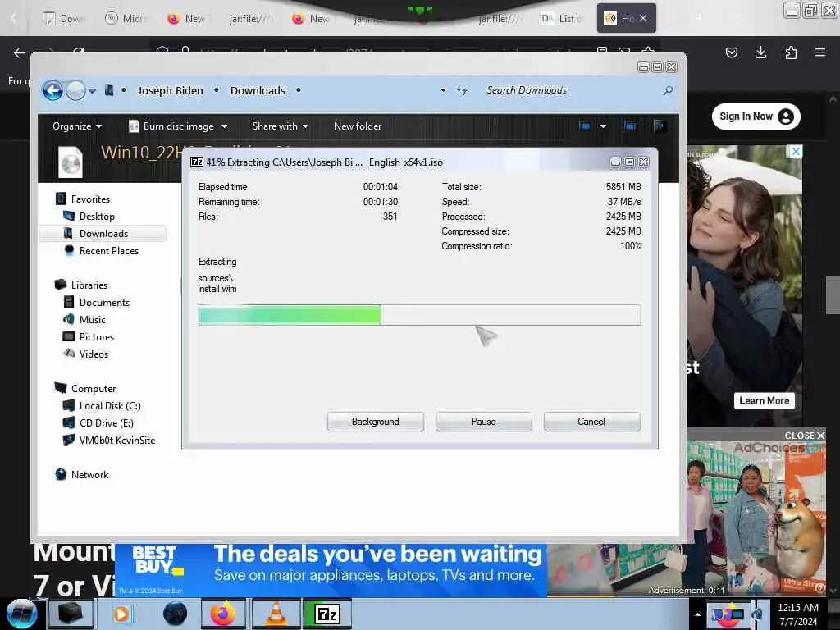Switch to the List browser tab
The image size is (840, 630).
point(561,18)
